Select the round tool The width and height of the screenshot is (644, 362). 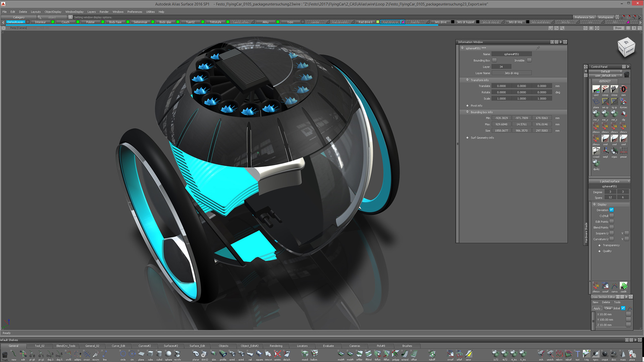coord(305,355)
